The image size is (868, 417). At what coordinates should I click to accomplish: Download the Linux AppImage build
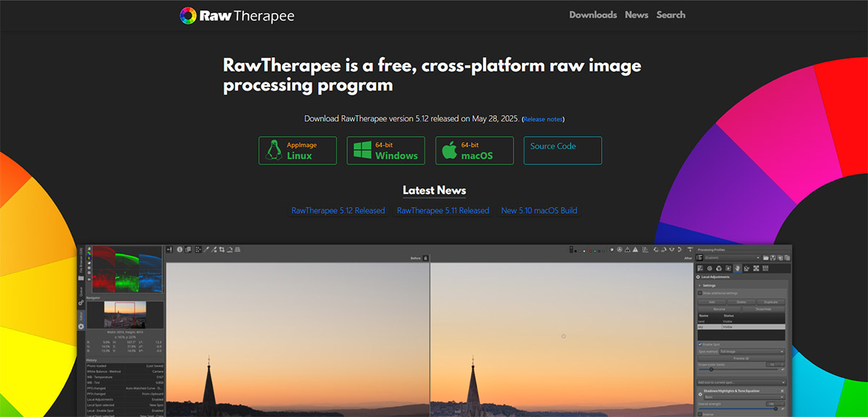pos(297,151)
